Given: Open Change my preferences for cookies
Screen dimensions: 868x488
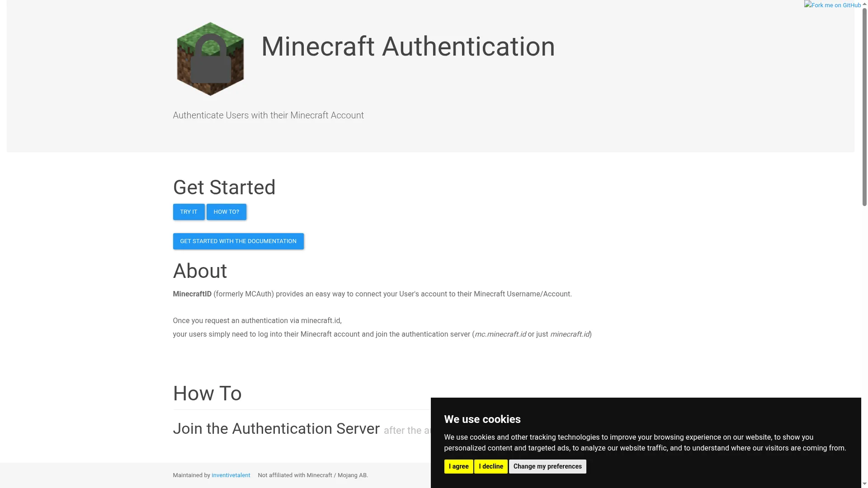Looking at the screenshot, I should coord(547,466).
